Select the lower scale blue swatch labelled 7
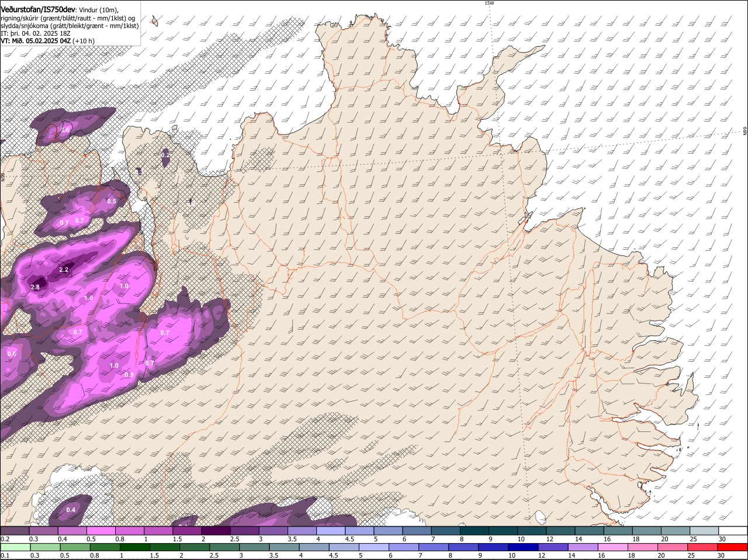Viewport: 748px width, 560px height. point(434,547)
